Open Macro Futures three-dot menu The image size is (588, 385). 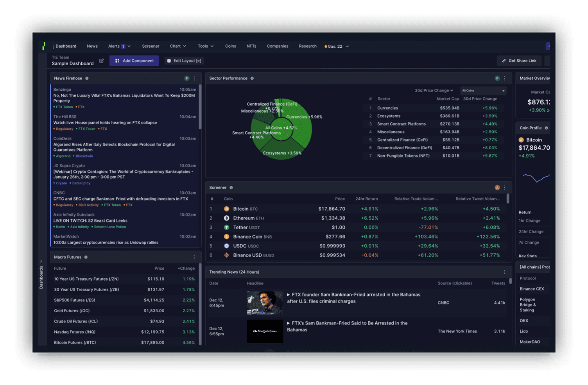(x=194, y=257)
